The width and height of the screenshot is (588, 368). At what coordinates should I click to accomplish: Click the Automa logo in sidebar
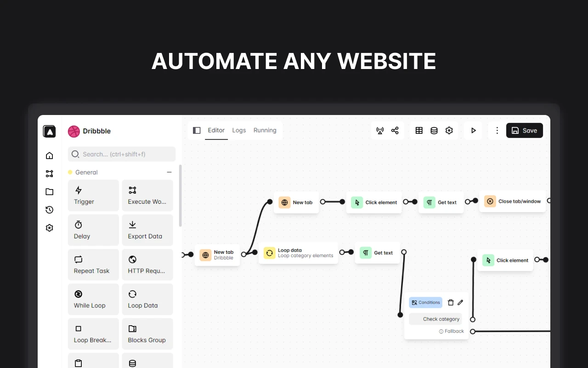(x=49, y=131)
